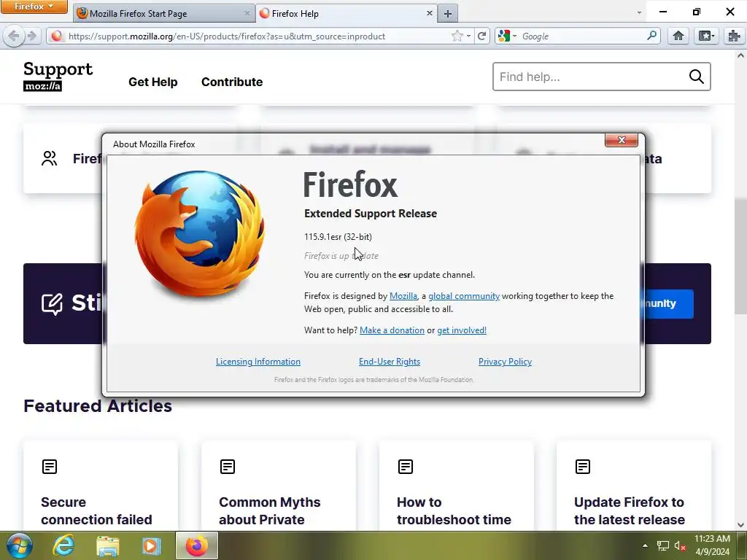747x560 pixels.
Task: Click the document icon above Update Firefox
Action: tap(583, 467)
